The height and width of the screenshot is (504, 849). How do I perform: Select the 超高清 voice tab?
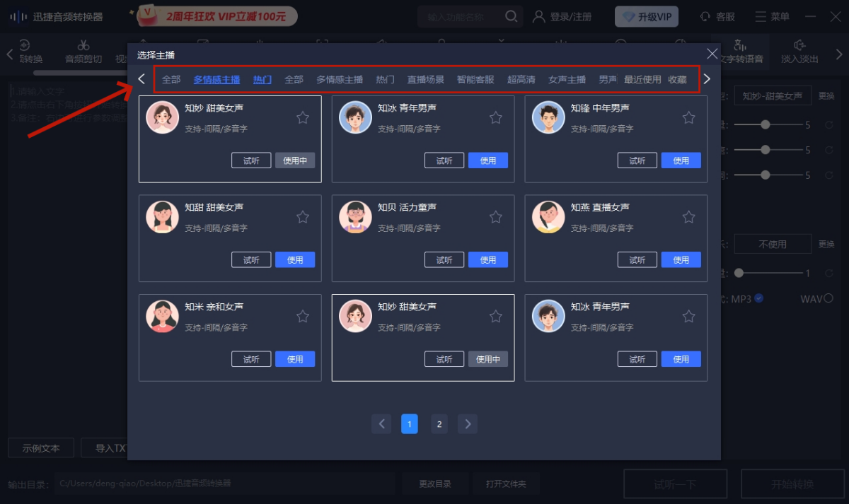(521, 80)
